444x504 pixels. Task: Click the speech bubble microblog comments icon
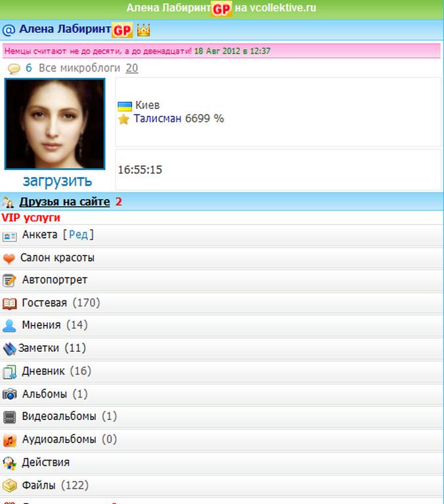(14, 69)
